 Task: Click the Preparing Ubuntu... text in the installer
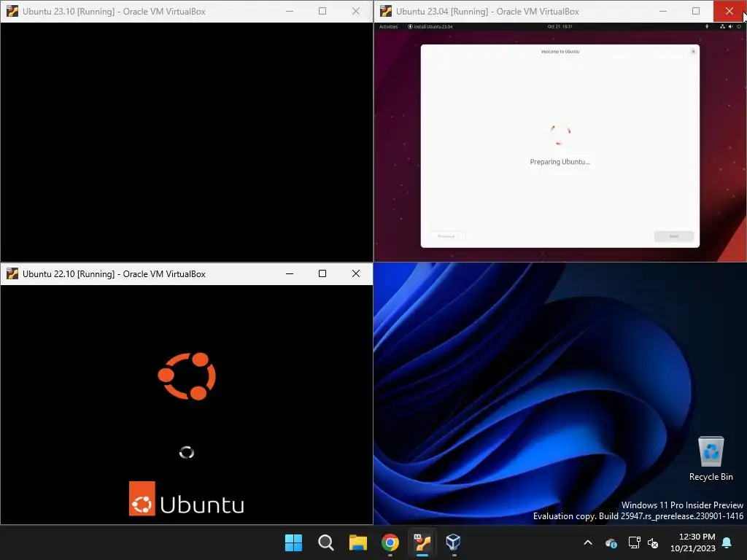tap(560, 162)
